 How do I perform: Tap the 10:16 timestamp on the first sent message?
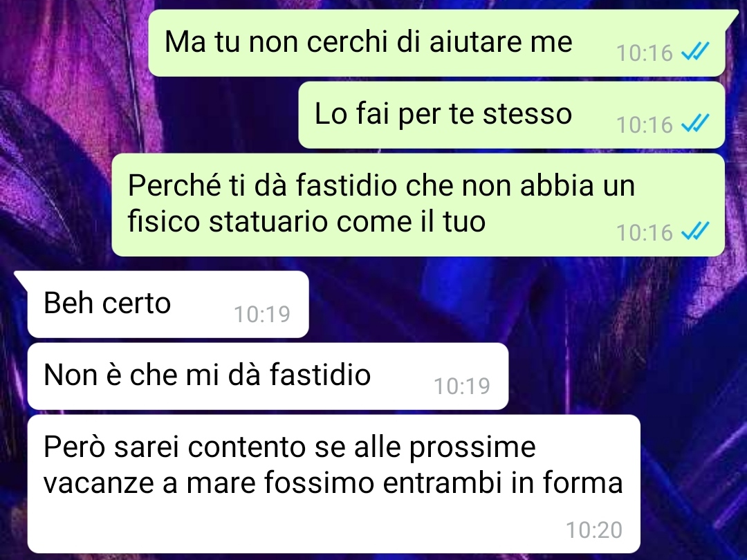click(644, 53)
